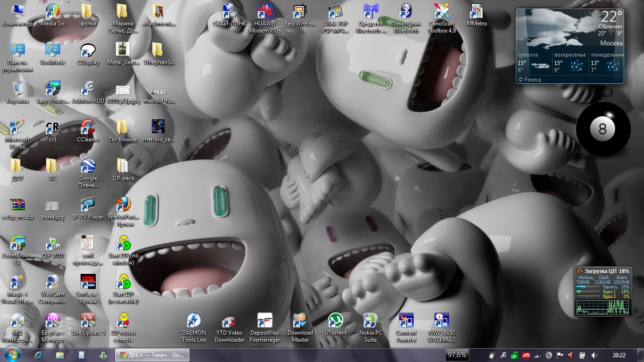Open the Nokia PC Suite icon
The height and width of the screenshot is (362, 644).
371,321
